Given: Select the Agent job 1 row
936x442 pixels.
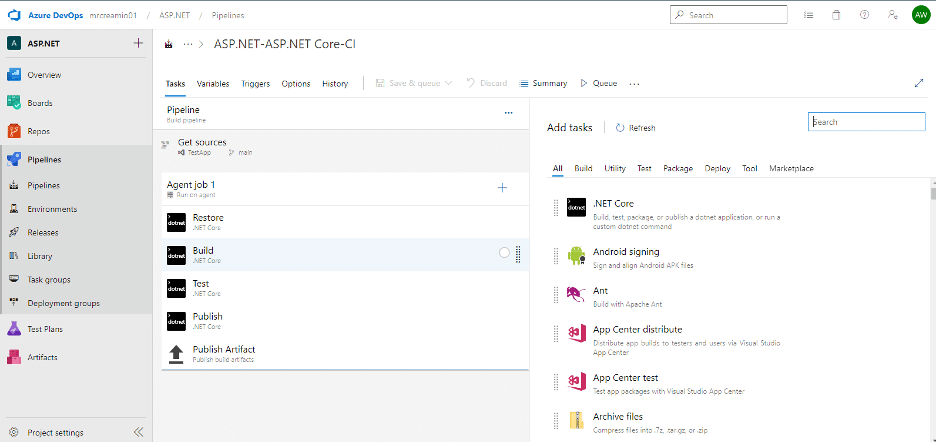Looking at the screenshot, I should (x=346, y=189).
